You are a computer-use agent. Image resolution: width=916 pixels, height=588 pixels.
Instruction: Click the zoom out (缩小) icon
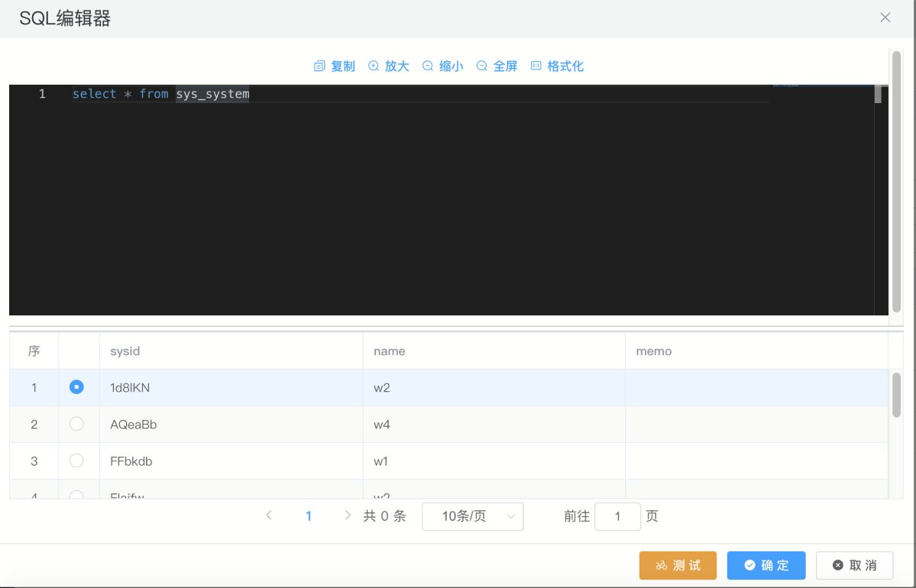click(x=428, y=66)
